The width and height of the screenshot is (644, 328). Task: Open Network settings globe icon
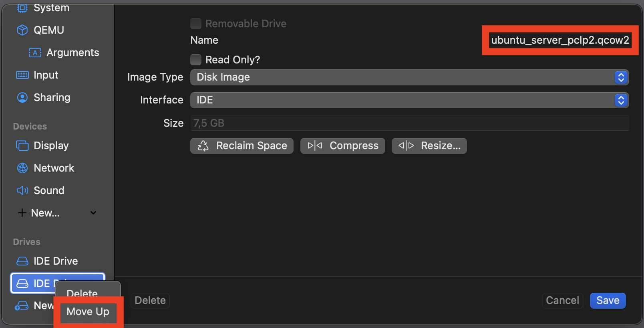pyautogui.click(x=22, y=168)
